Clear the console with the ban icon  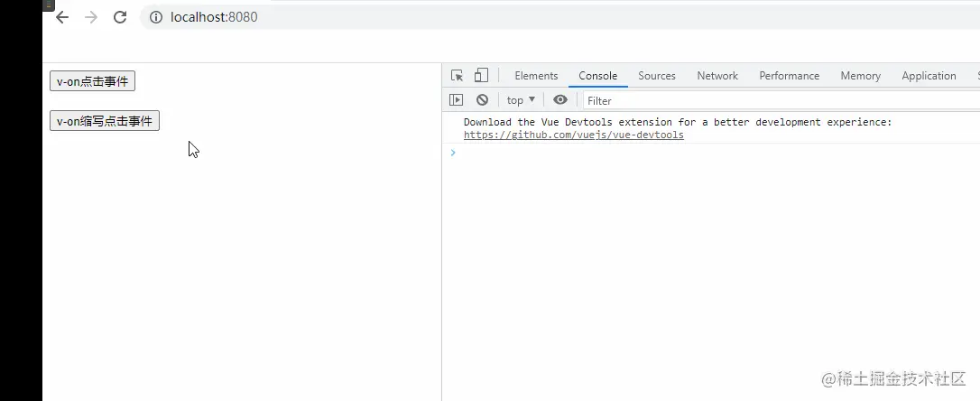482,100
